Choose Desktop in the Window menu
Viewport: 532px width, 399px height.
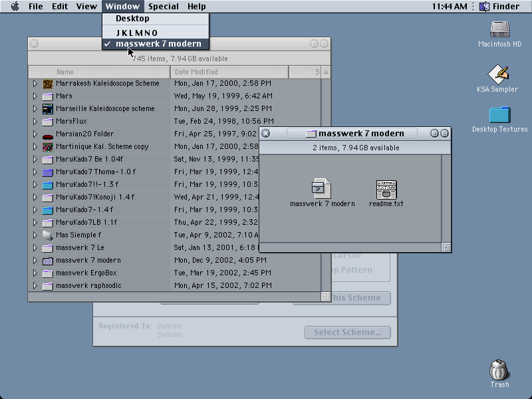tap(156, 19)
